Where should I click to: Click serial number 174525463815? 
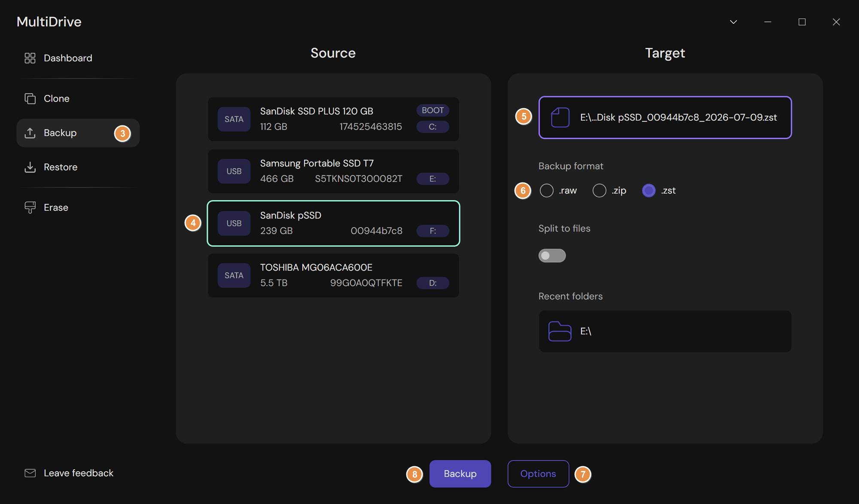tap(371, 127)
